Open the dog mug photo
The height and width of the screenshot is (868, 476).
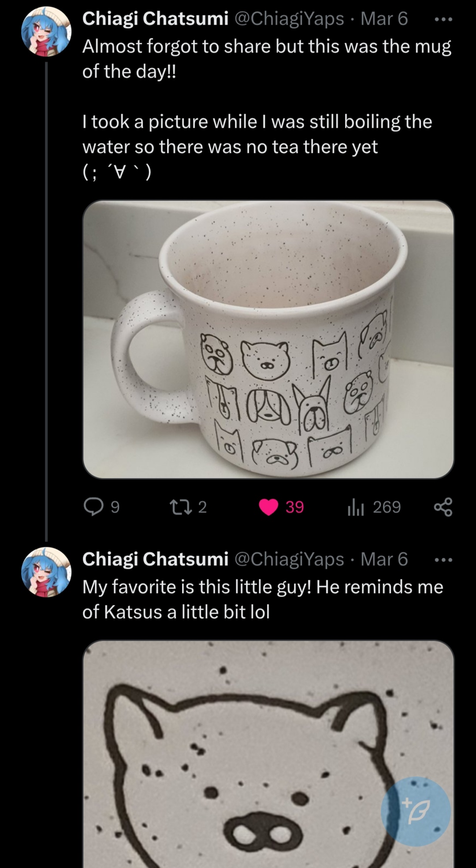(x=268, y=339)
